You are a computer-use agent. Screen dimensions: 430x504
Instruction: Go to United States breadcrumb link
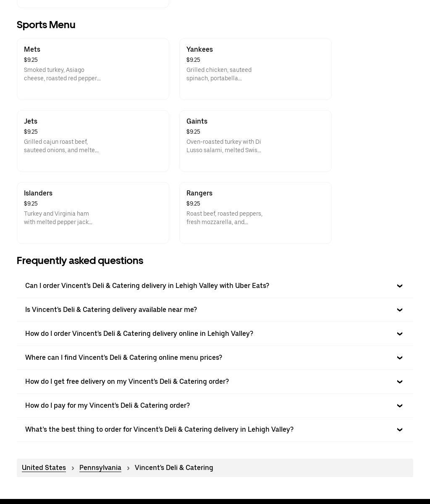44,468
